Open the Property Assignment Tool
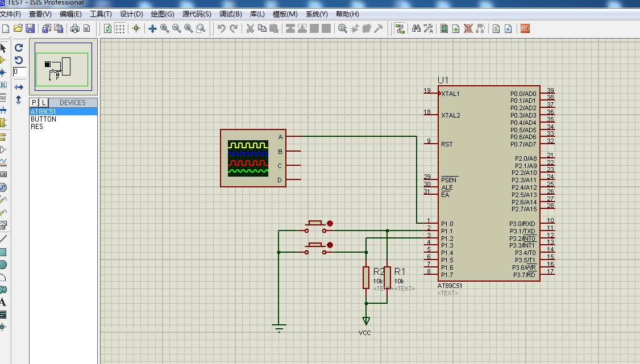The image size is (640, 364). click(428, 28)
